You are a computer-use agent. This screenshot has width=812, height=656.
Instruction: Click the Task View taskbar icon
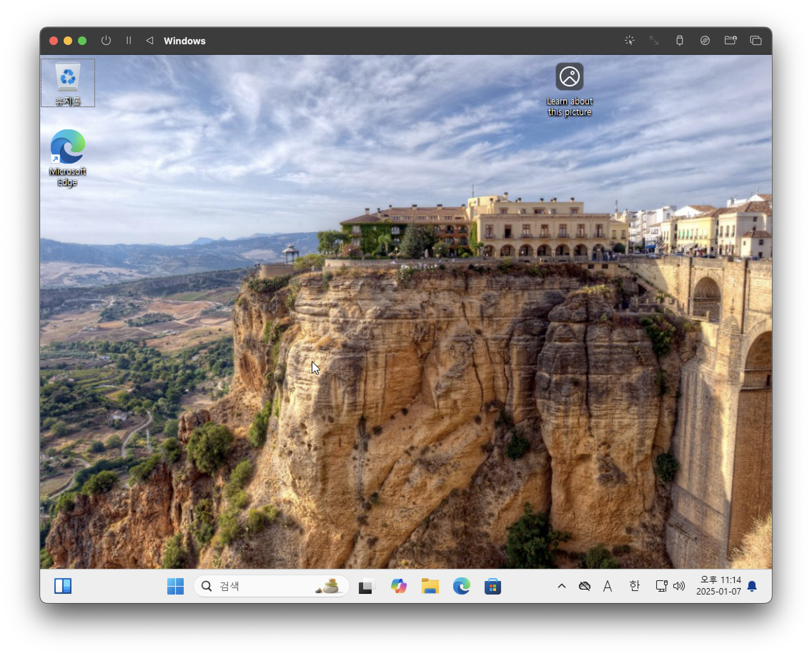tap(366, 586)
